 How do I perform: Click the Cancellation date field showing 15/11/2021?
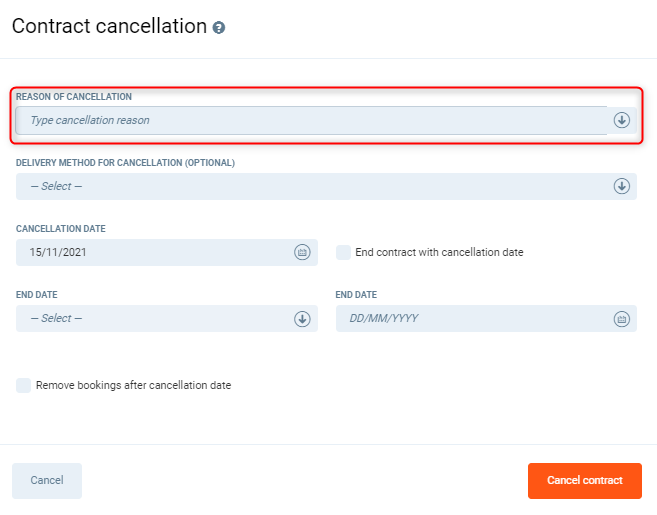[x=150, y=252]
